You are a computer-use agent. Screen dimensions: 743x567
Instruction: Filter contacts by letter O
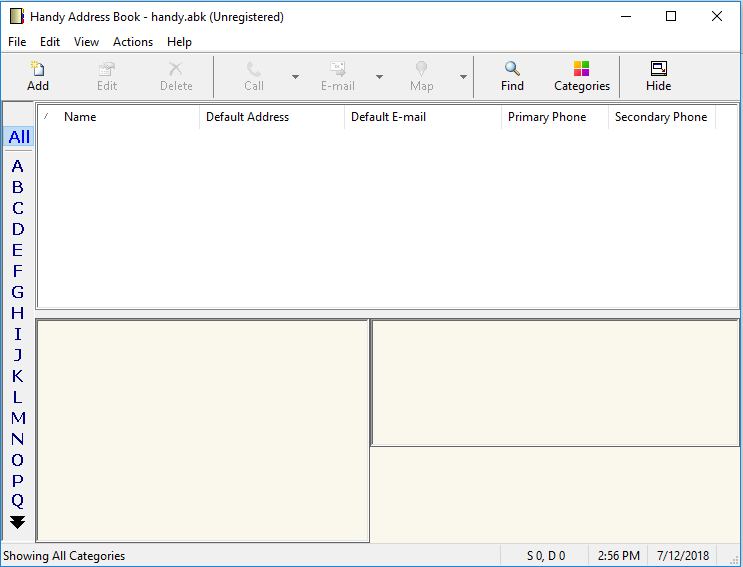[18, 460]
